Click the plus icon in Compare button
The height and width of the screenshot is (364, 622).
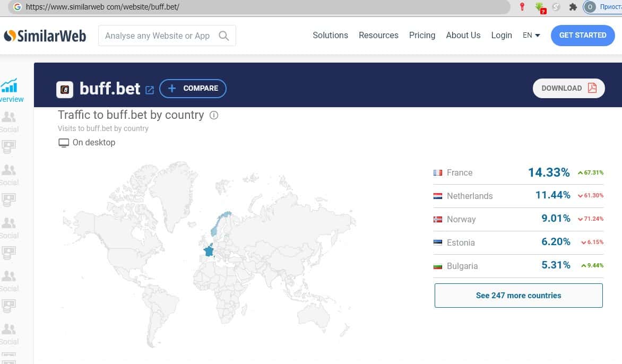(172, 88)
